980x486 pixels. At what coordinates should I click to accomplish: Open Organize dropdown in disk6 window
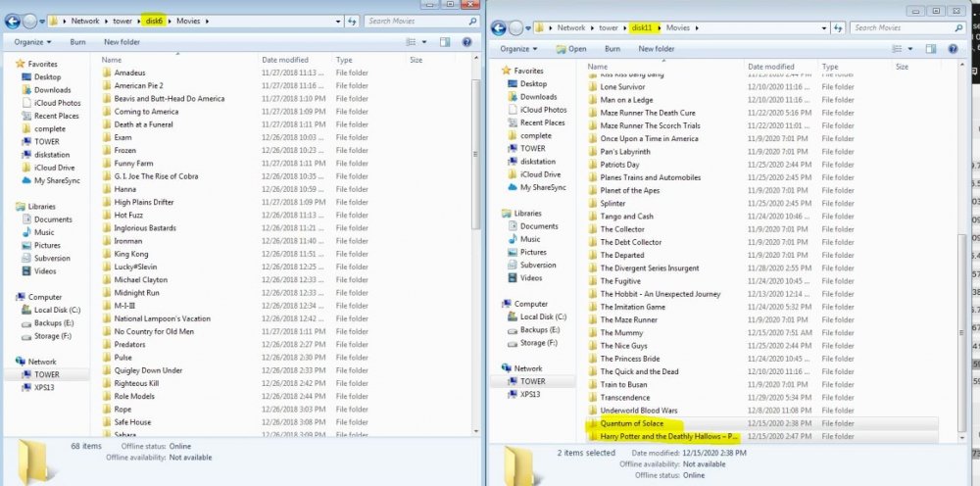[x=32, y=42]
